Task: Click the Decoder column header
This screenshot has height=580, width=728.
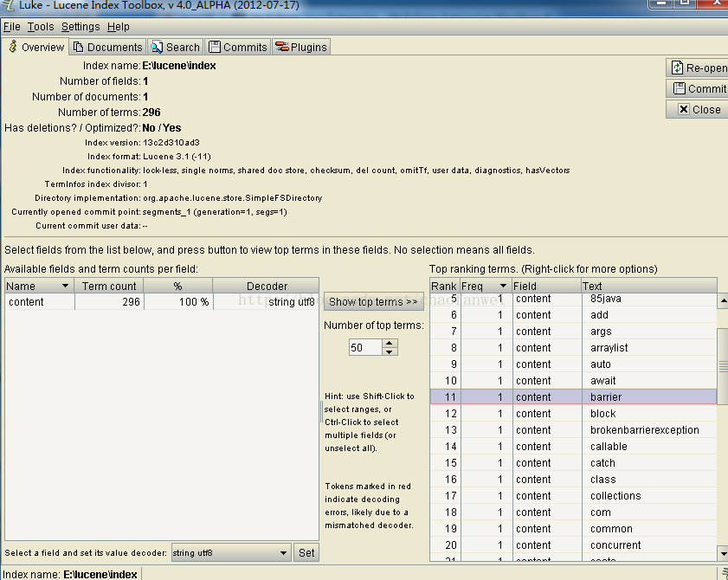Action: click(266, 286)
